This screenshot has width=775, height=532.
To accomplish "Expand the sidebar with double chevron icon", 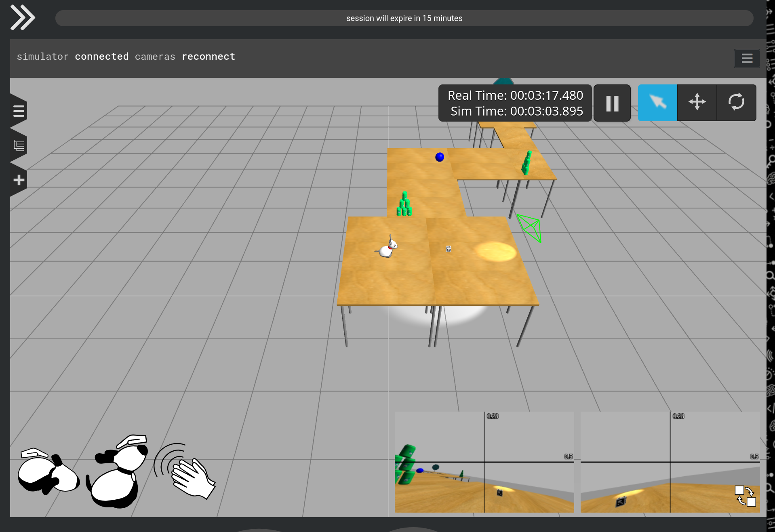I will coord(23,17).
